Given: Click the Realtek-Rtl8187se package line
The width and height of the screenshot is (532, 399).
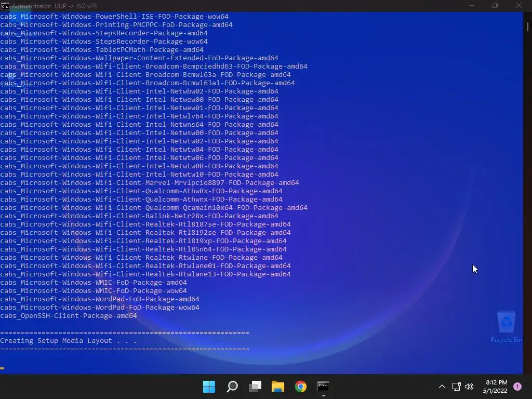Looking at the screenshot, I should [x=145, y=224].
